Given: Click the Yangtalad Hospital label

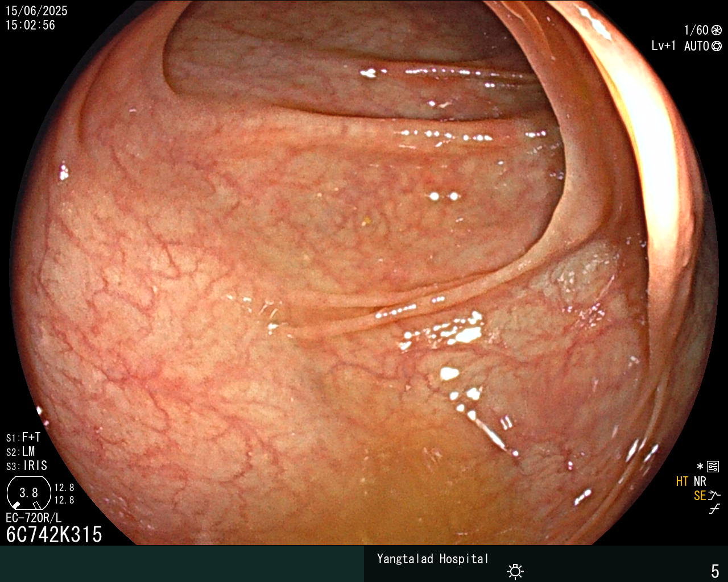Looking at the screenshot, I should point(433,559).
